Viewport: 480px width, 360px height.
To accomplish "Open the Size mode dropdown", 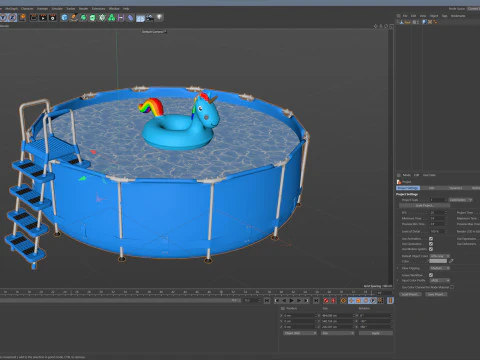I will click(337, 333).
